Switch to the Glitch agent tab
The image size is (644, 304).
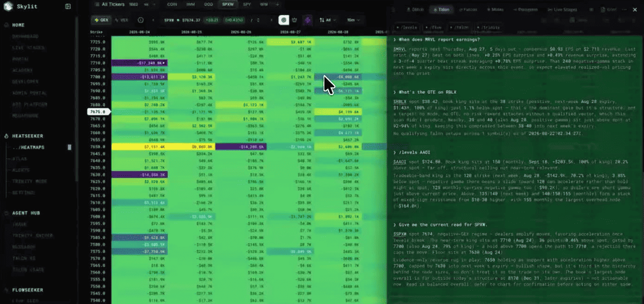[414, 9]
